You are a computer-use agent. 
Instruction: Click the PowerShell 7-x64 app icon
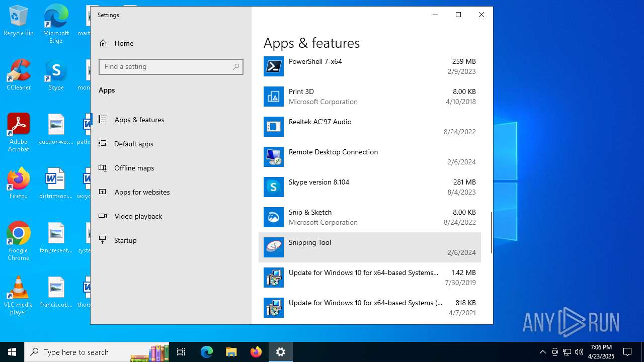point(273,66)
